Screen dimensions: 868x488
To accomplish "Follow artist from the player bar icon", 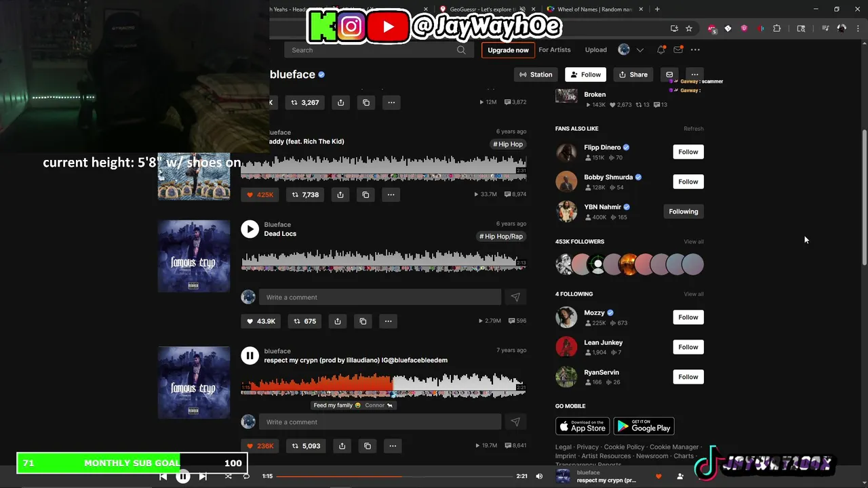I will coord(680,476).
